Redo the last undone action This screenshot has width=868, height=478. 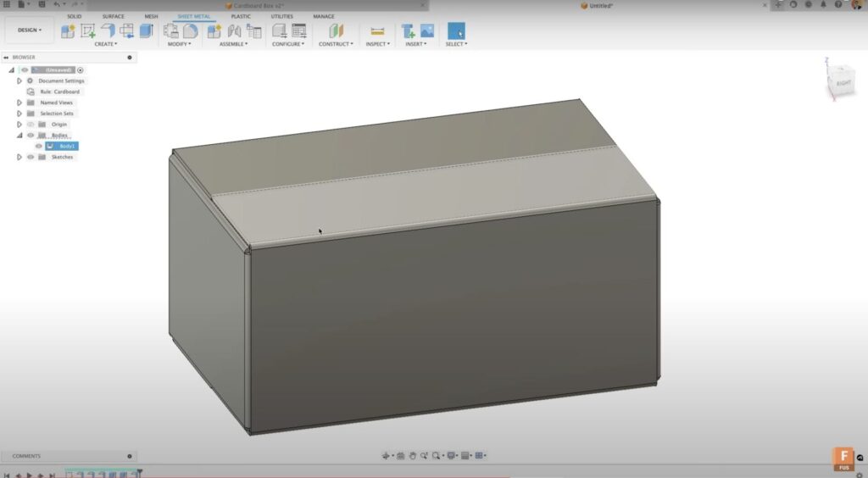75,4
